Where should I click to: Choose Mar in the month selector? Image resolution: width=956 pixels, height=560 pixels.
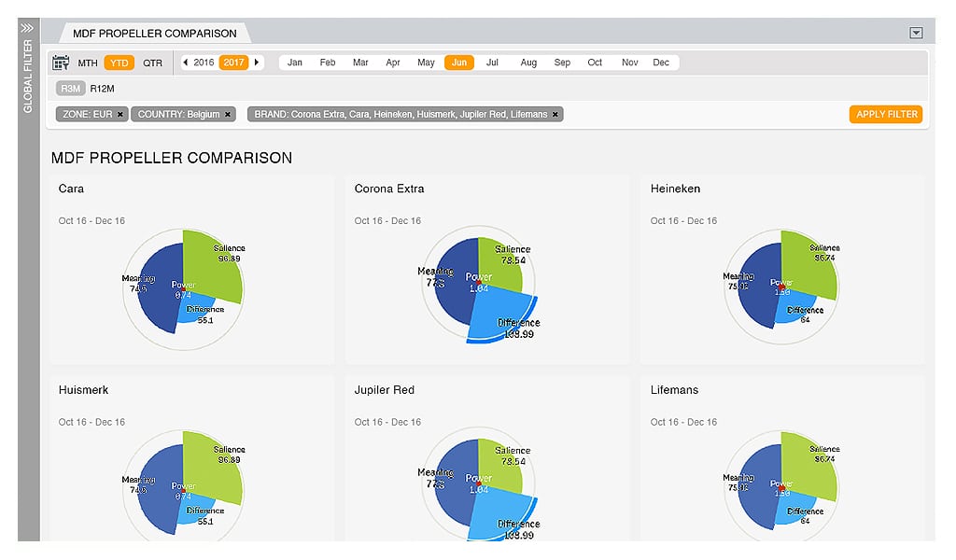360,63
